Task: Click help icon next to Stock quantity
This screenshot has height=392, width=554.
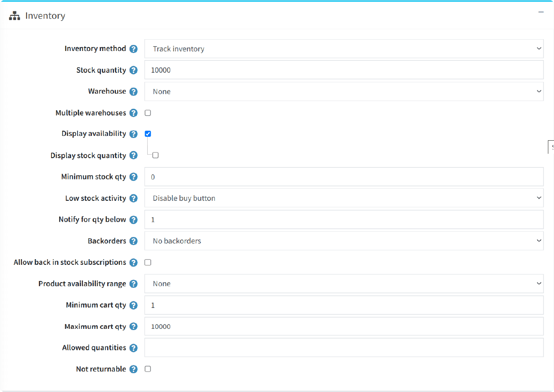Action: click(x=134, y=70)
